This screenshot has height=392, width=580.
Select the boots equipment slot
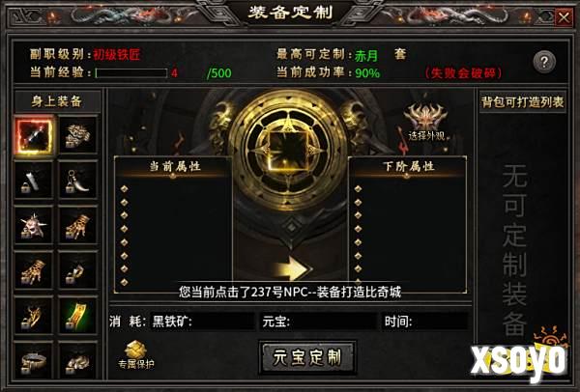77,270
